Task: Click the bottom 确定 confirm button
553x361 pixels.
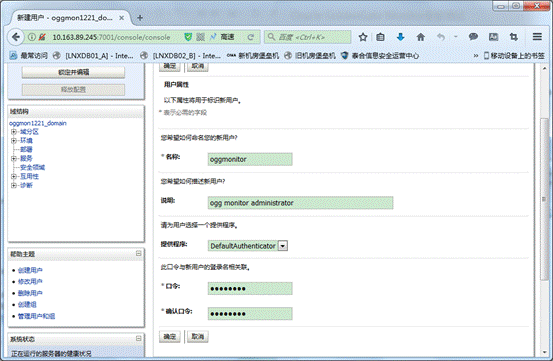Action: click(170, 337)
